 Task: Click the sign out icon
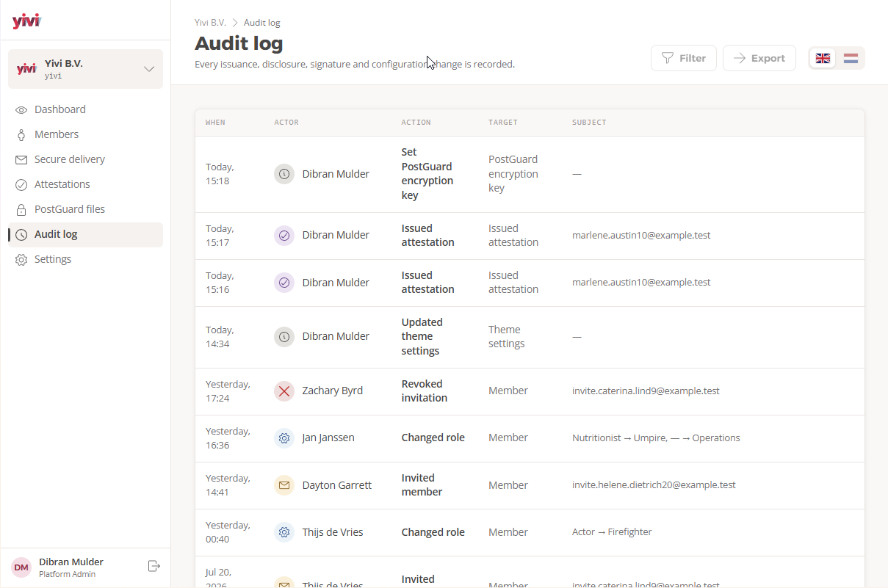[154, 566]
